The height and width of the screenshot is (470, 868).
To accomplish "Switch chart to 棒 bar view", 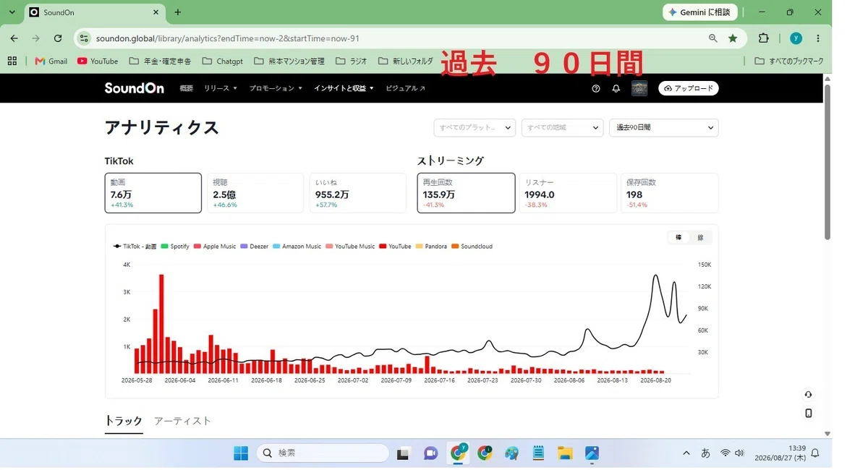I will point(678,237).
